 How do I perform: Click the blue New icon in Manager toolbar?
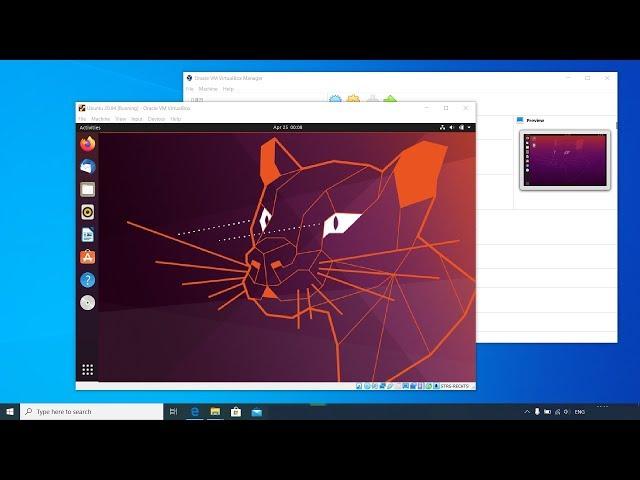tap(335, 98)
